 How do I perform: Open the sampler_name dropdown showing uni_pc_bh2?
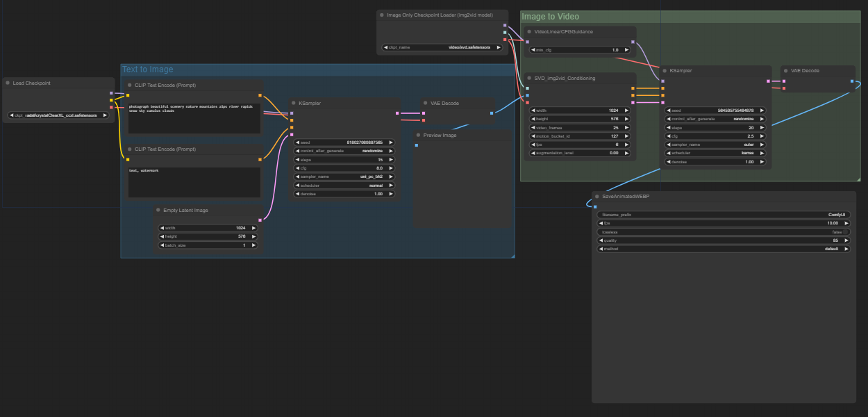point(344,177)
